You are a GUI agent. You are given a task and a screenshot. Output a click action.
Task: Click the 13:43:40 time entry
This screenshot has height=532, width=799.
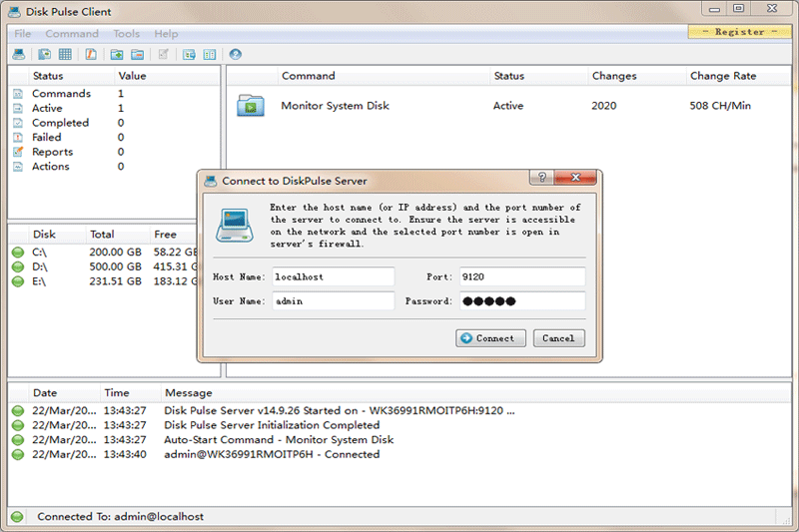click(125, 454)
